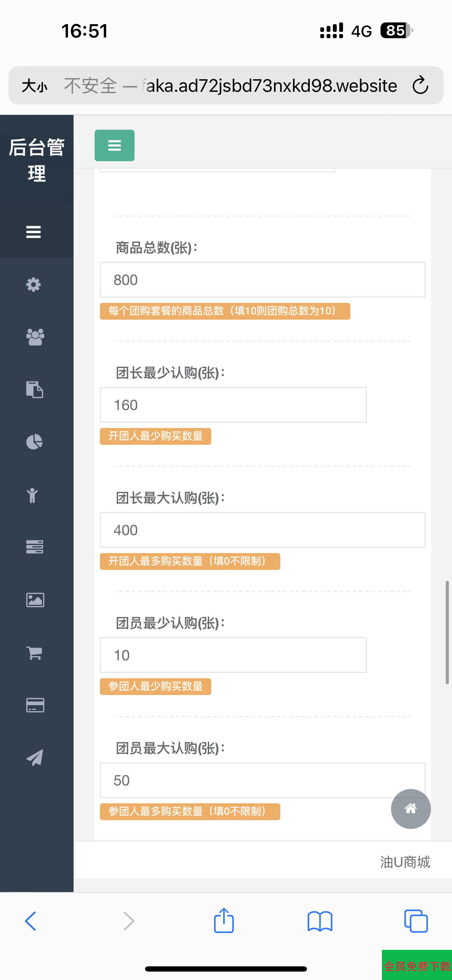The height and width of the screenshot is (980, 452).
Task: Open the Safari tabs overview icon
Action: (x=416, y=921)
